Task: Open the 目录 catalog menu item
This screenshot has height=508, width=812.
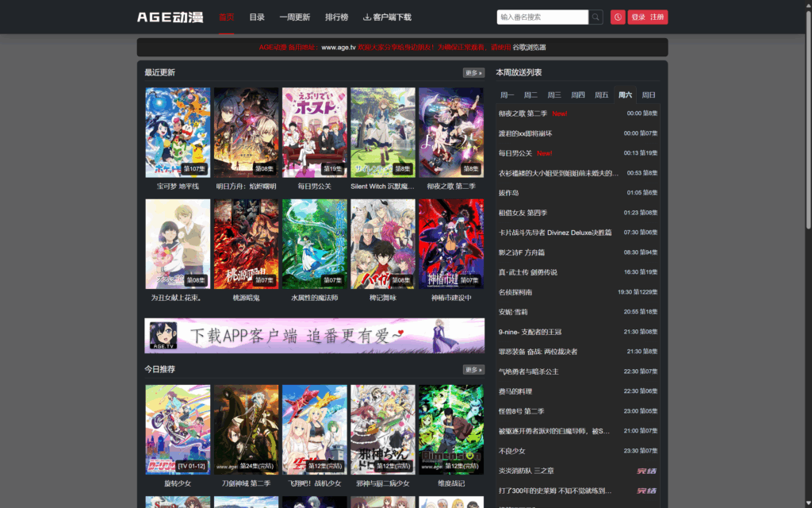Action: click(x=257, y=17)
